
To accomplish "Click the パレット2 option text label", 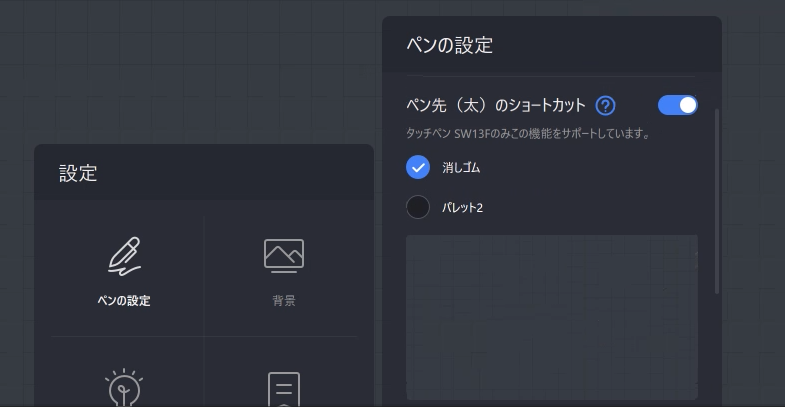I will click(x=463, y=208).
